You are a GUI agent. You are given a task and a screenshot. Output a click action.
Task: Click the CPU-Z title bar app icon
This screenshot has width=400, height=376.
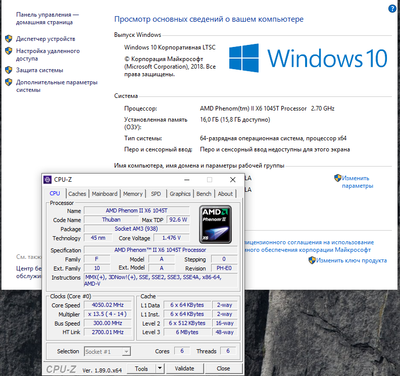tap(48, 180)
